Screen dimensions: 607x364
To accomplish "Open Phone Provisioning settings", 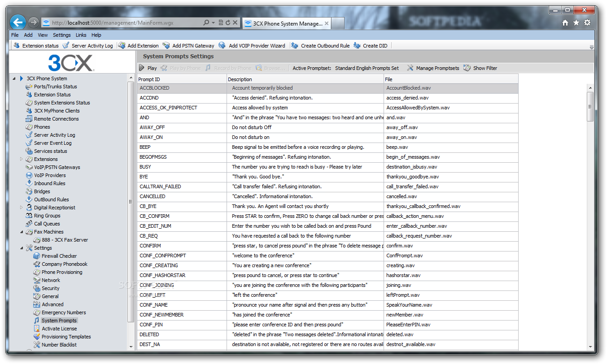I will pos(62,272).
